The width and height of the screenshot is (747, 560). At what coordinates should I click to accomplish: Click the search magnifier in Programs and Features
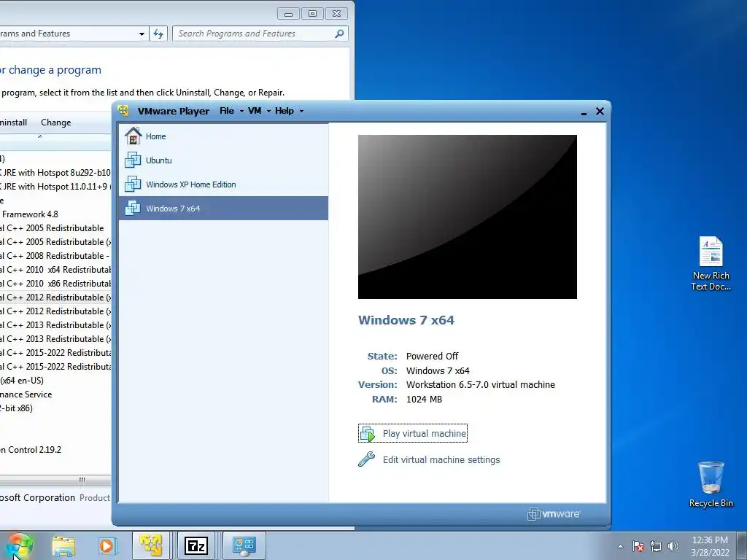coord(339,34)
